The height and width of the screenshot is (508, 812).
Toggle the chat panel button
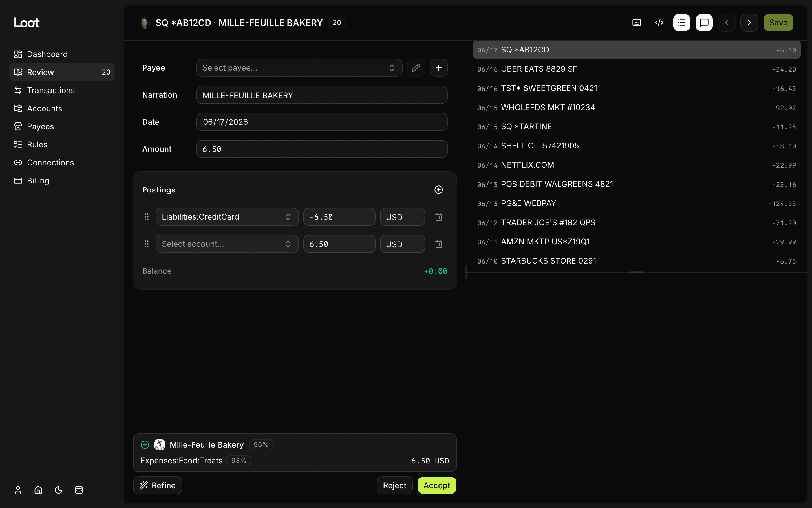tap(704, 23)
